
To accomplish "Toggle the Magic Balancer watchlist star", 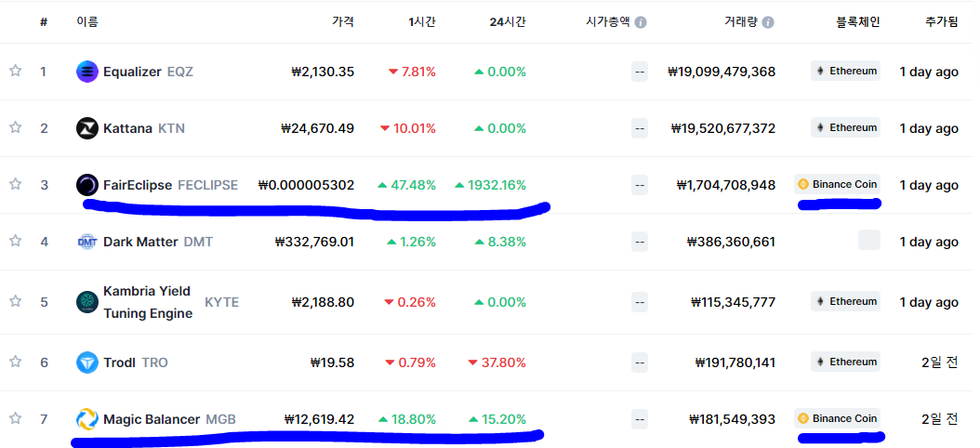I will [16, 418].
